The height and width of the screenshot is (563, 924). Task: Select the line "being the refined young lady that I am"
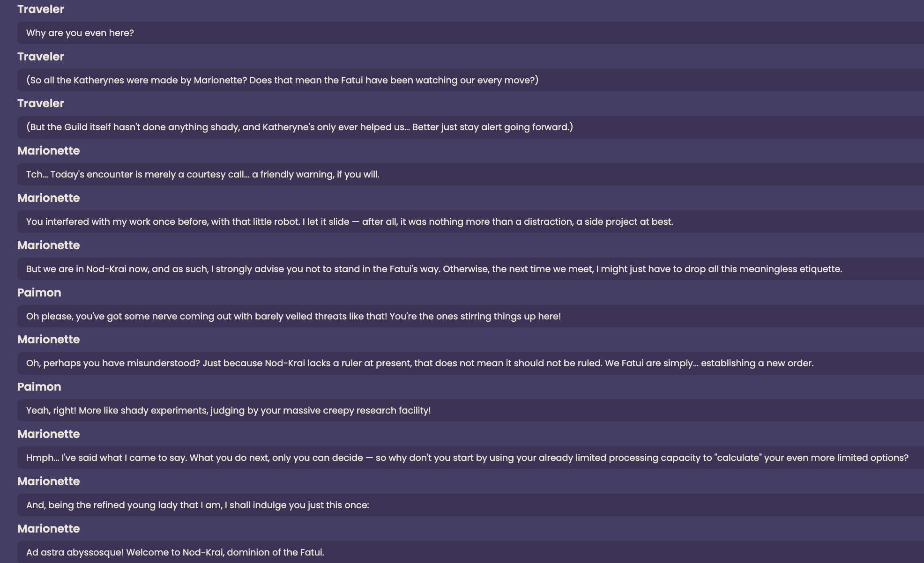click(470, 505)
